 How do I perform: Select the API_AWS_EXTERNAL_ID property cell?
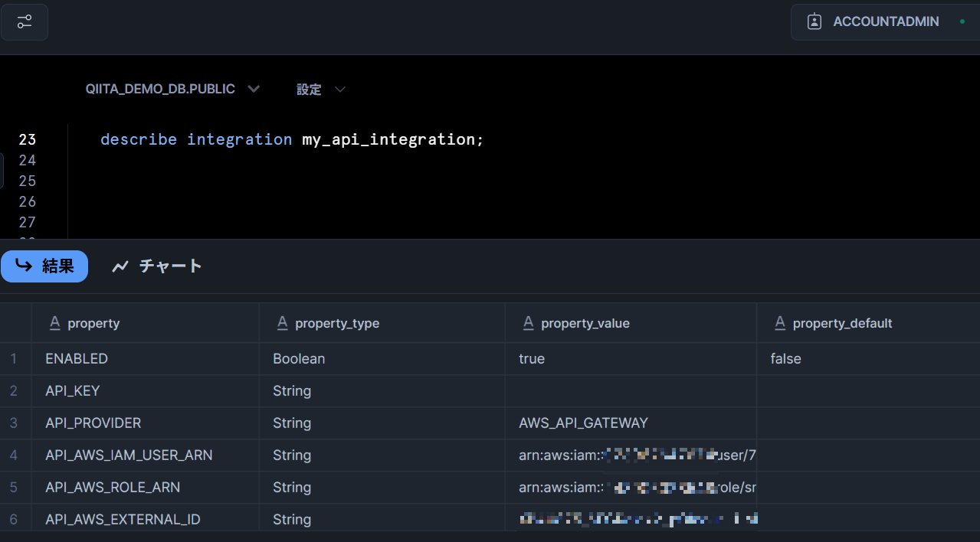pyautogui.click(x=123, y=519)
